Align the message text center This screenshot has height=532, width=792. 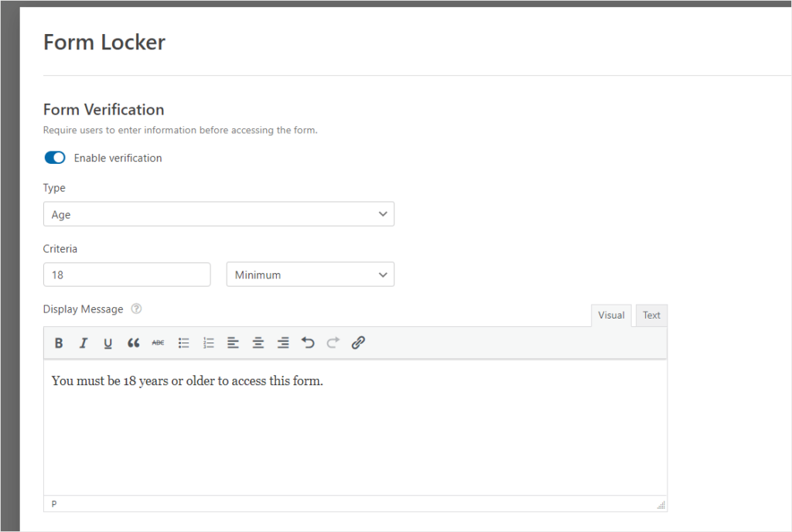(x=258, y=343)
